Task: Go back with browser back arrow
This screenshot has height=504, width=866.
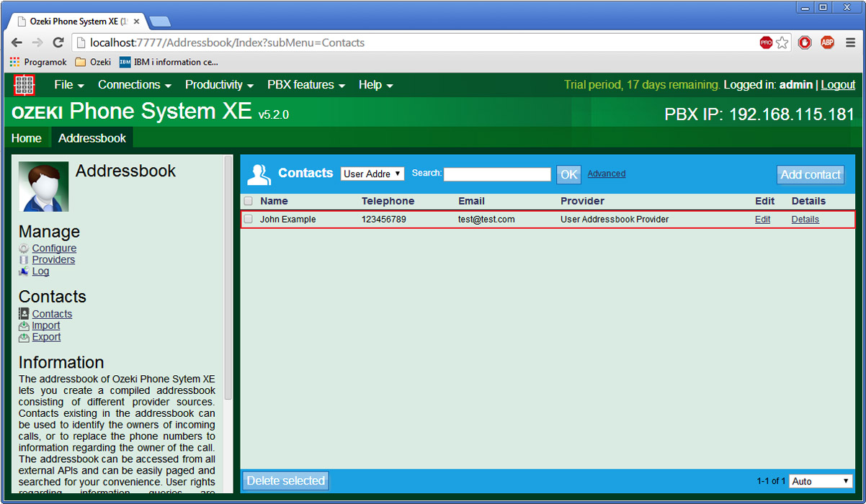Action: [x=17, y=43]
